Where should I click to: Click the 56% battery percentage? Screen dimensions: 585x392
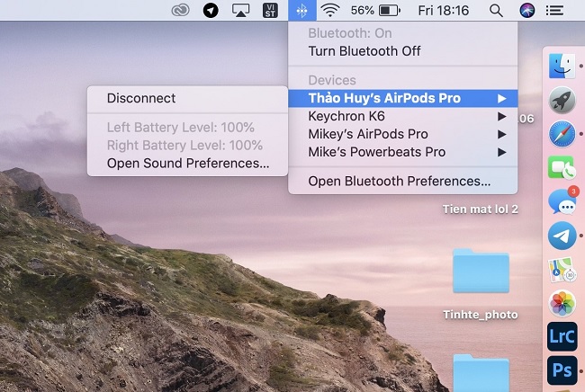point(363,11)
